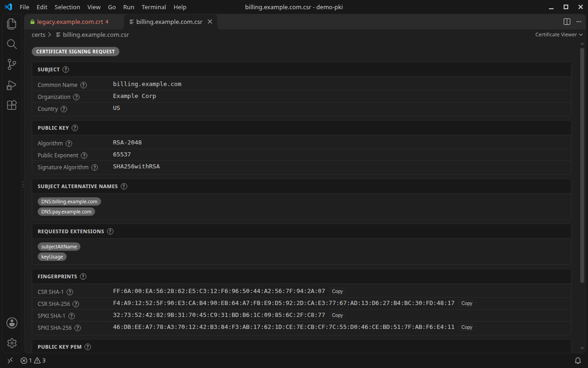Screen dimensions: 588x368
Task: Click the subjectAltName extension tag
Action: 59,247
